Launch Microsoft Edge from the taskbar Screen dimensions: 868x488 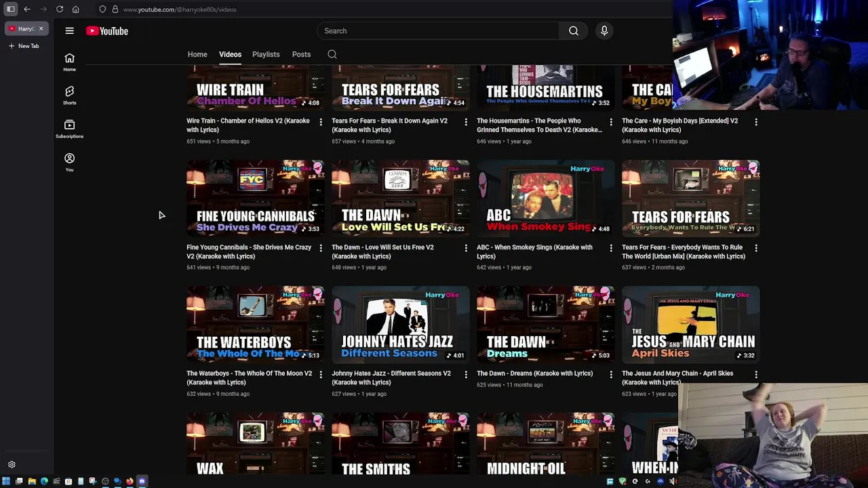[x=44, y=481]
